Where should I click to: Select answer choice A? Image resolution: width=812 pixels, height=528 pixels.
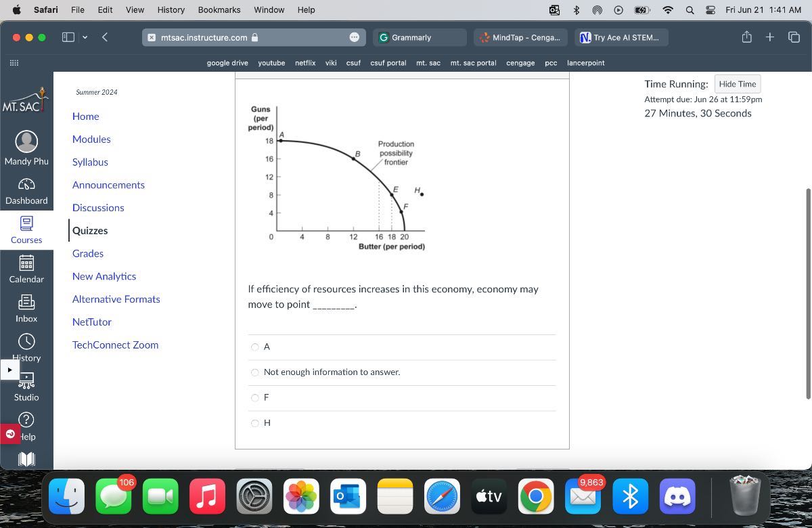[255, 347]
